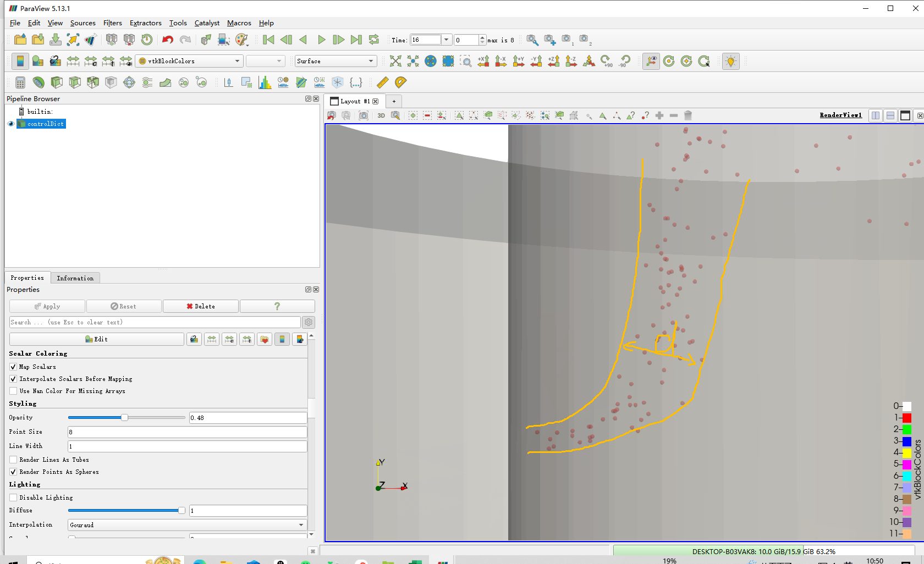
Task: Open the Ruler measurement tool
Action: 383,82
